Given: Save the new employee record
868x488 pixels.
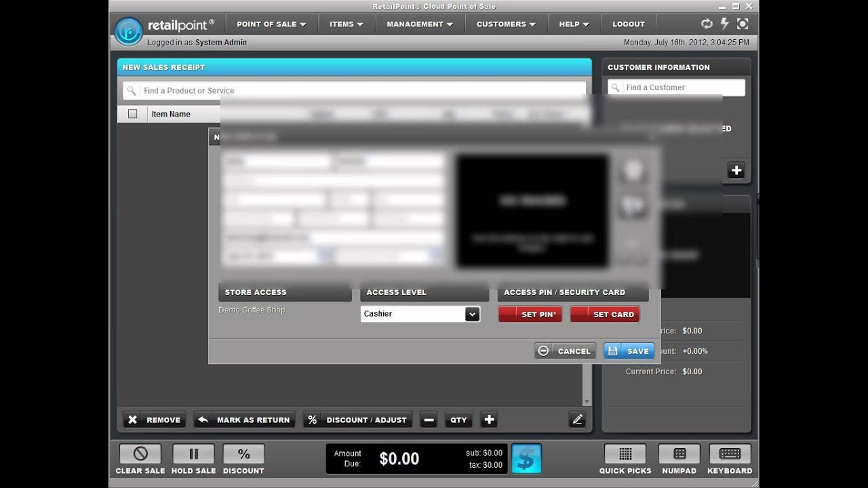Looking at the screenshot, I should 629,351.
